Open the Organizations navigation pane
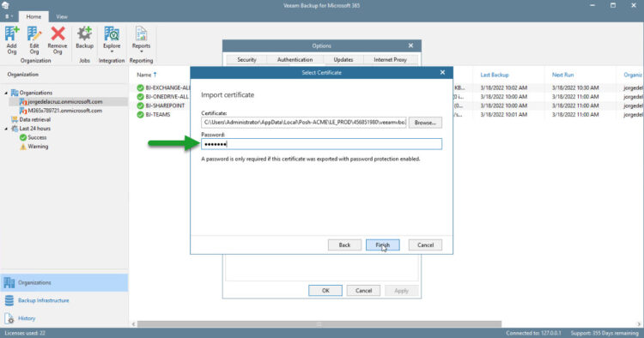Screen dimensions: 644x338 64,282
